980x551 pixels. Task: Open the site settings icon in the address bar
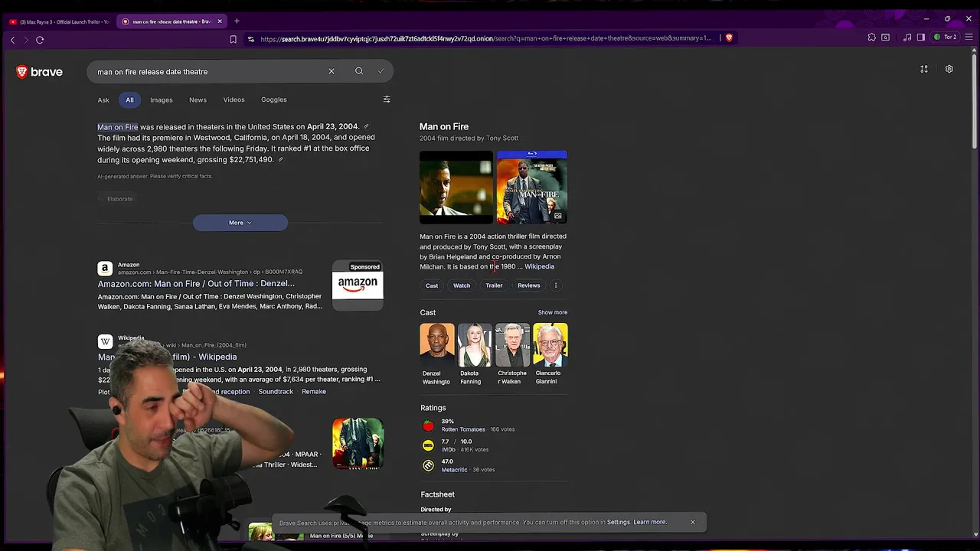tap(250, 38)
